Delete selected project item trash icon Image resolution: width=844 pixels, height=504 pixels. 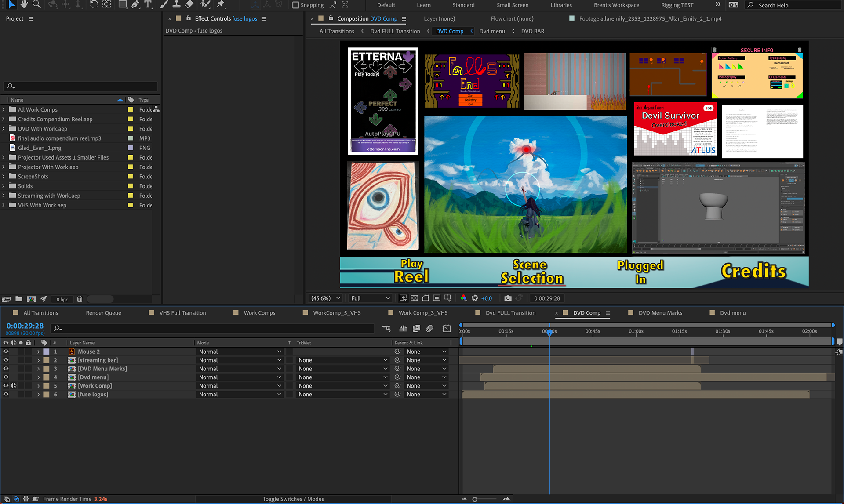click(x=80, y=299)
